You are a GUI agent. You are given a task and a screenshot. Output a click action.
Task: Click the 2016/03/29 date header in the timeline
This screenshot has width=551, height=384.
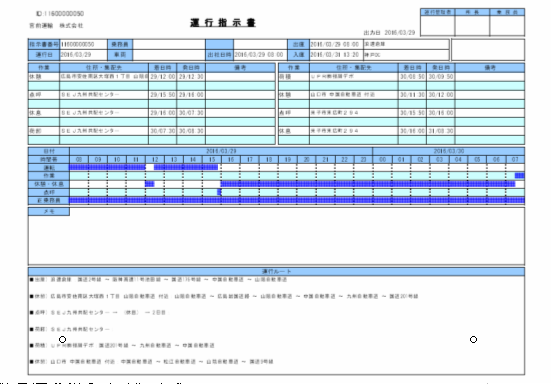point(221,151)
